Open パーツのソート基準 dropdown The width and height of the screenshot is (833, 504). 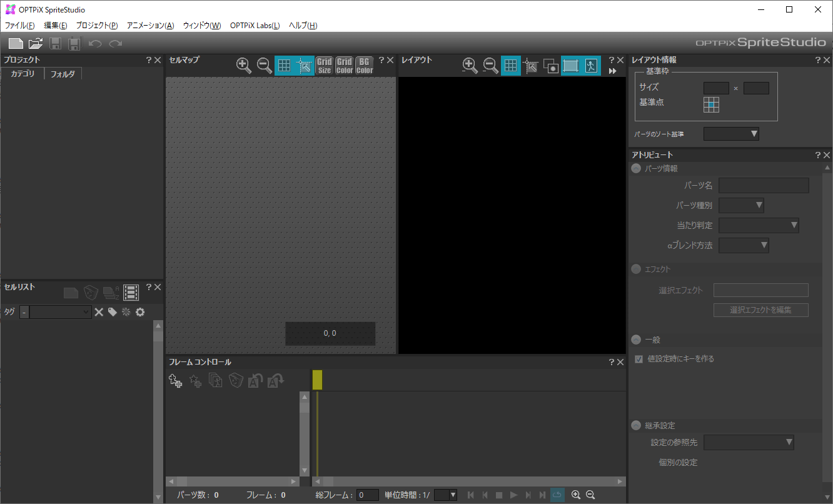click(731, 134)
